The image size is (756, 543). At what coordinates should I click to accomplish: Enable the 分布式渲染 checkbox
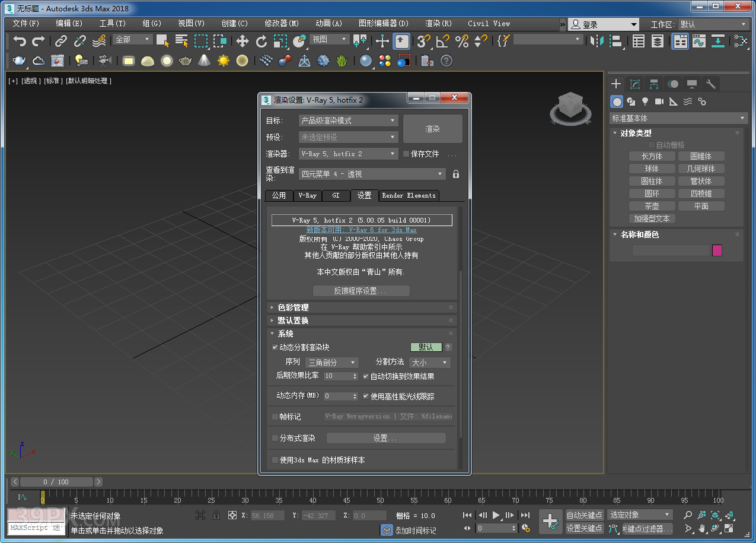tap(275, 438)
